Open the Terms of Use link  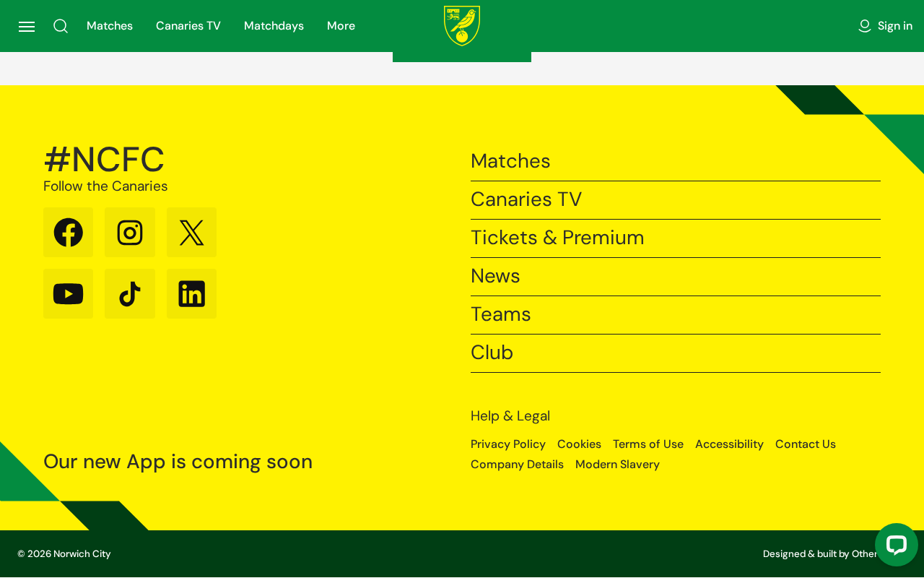(648, 444)
